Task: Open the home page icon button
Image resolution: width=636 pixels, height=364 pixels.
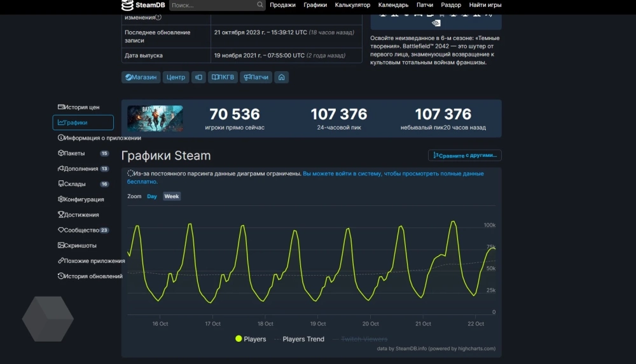Action: [x=282, y=78]
